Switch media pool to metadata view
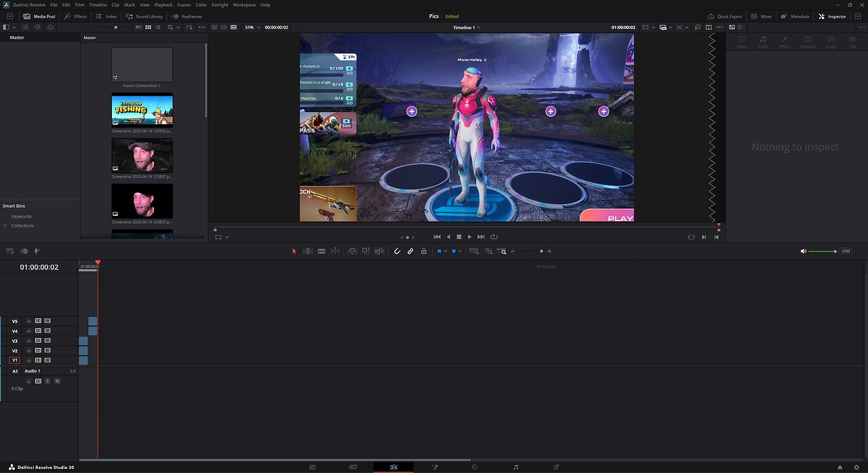Viewport: 868px width, 473px height. [138, 27]
